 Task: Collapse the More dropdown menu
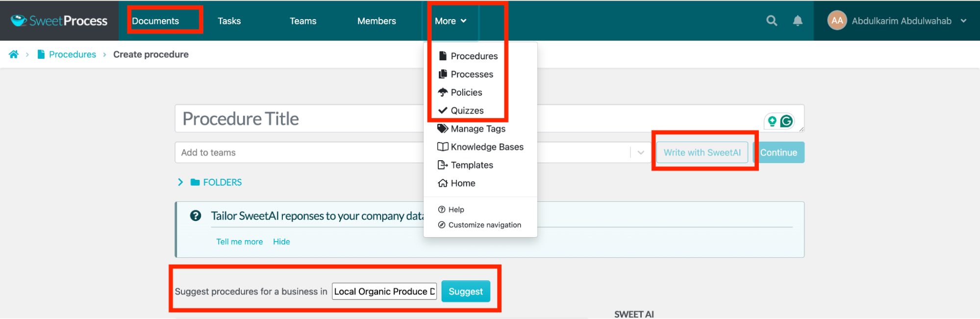pos(450,21)
